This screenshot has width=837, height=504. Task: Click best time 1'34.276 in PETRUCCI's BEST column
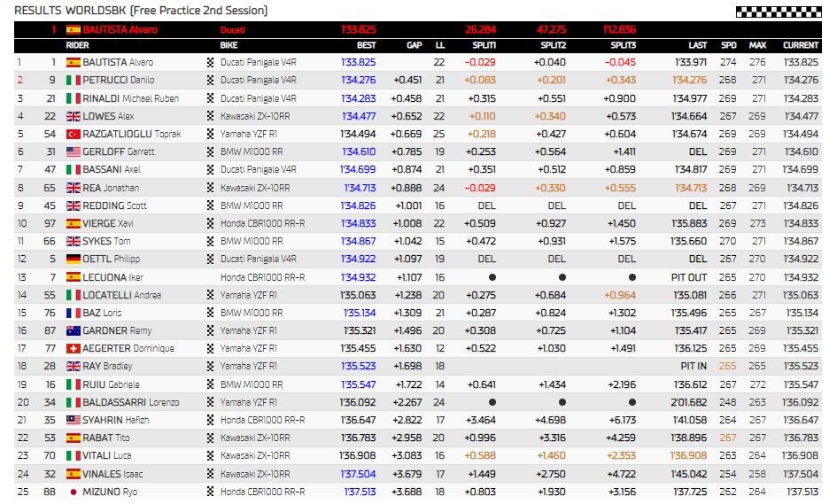pos(359,80)
